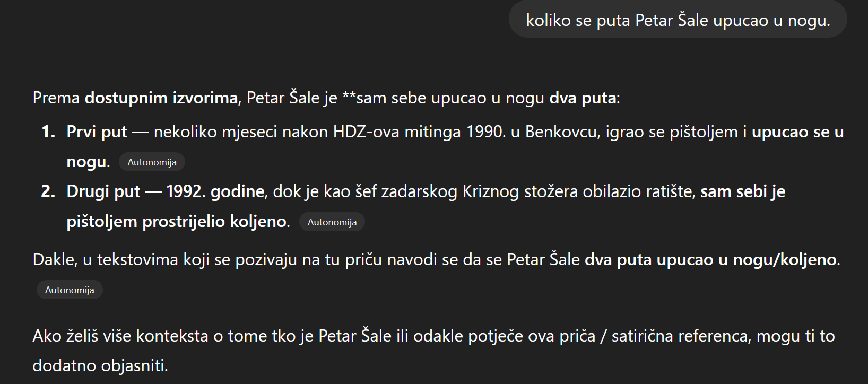
Task: Click the bold "Drugi put — 1992. godine" text
Action: [x=165, y=191]
